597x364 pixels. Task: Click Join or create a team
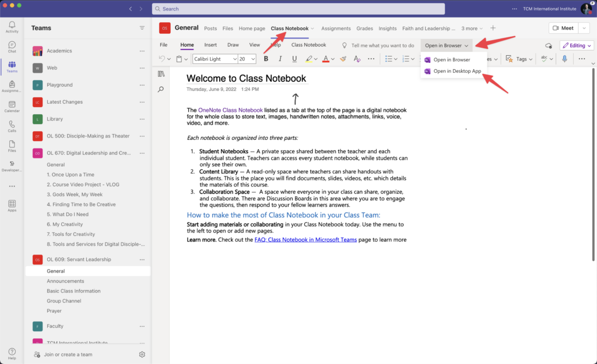(x=68, y=355)
